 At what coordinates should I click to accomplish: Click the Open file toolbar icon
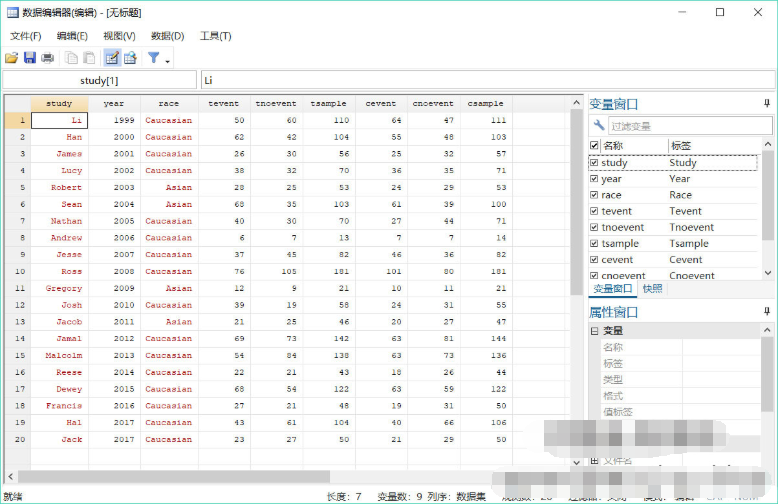pyautogui.click(x=12, y=58)
